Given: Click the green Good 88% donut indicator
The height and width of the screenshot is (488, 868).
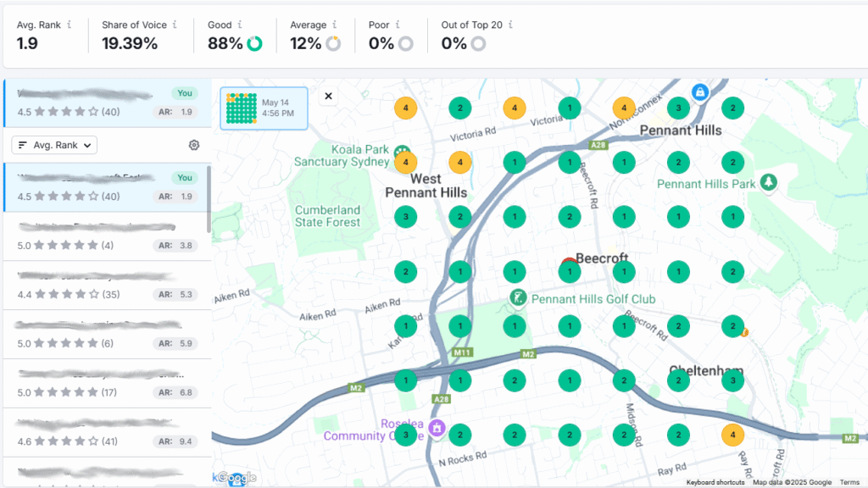Looking at the screenshot, I should [x=254, y=44].
